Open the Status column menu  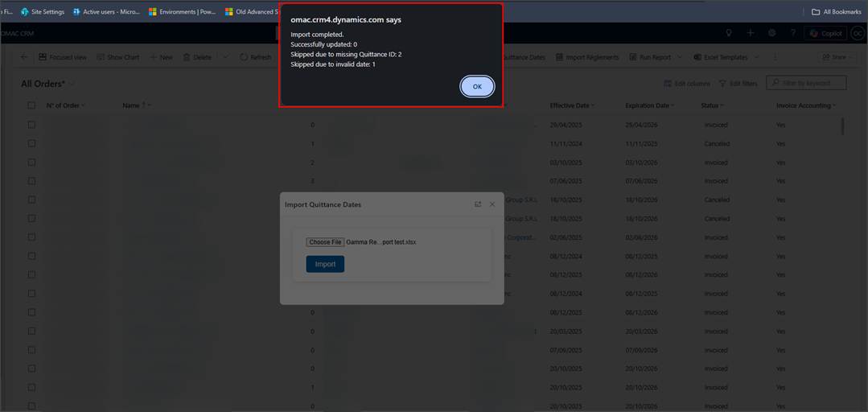coord(713,105)
